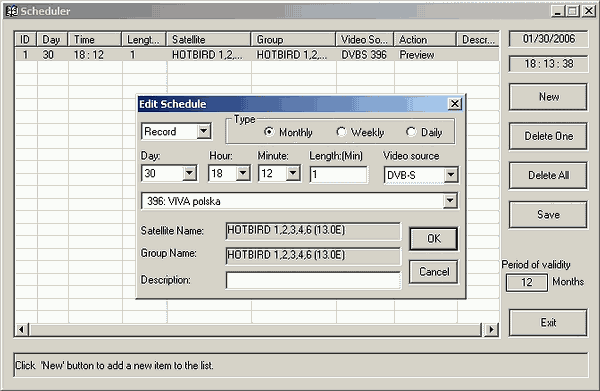Click the horizontal scrollbar right arrow
The width and height of the screenshot is (600, 391).
491,329
